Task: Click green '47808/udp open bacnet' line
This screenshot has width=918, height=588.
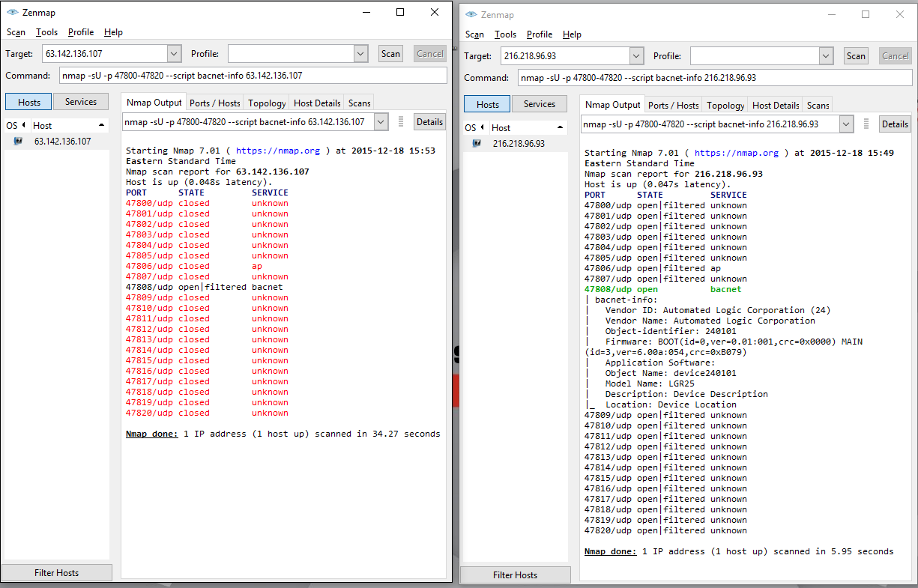Action: [x=663, y=289]
